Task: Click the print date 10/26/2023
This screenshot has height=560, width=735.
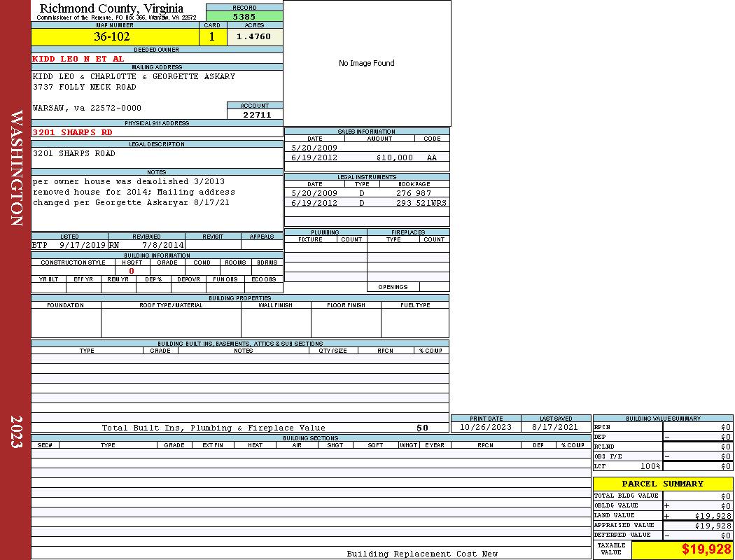Action: click(485, 427)
